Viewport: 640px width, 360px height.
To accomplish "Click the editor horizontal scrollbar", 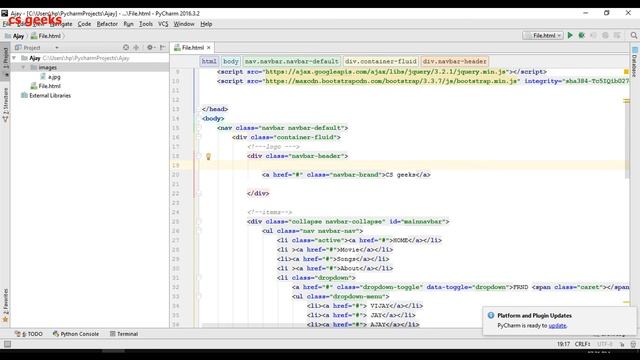I will coord(343,325).
